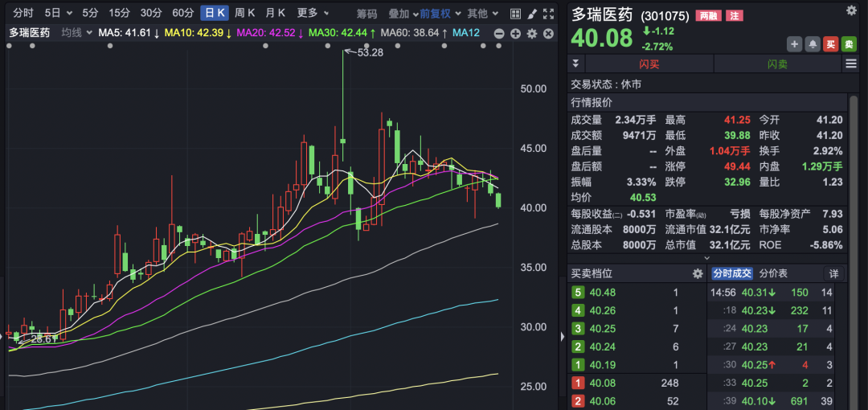868x410 pixels.
Task: Switch to the 周K weekly chart
Action: click(x=244, y=13)
